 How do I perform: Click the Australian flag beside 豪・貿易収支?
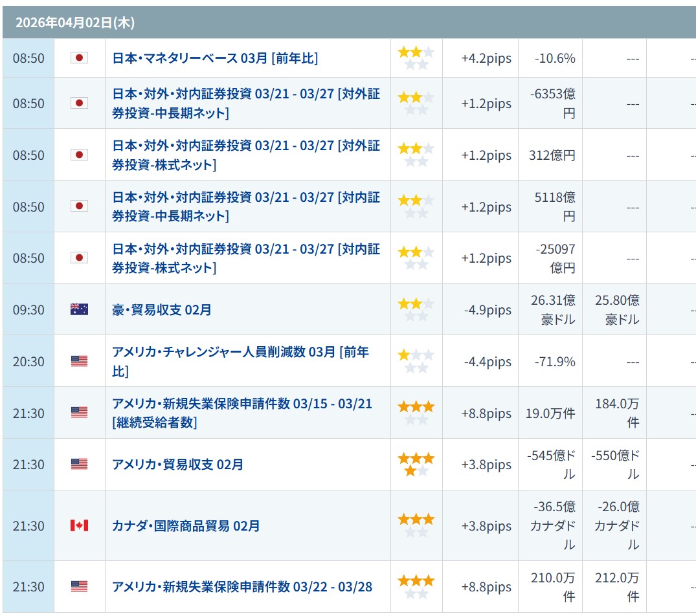pyautogui.click(x=79, y=309)
